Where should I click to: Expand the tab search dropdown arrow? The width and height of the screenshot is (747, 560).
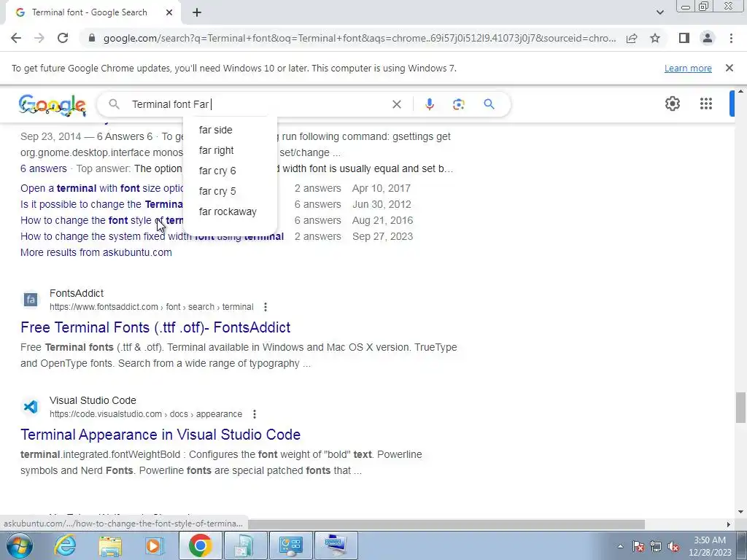coord(659,12)
